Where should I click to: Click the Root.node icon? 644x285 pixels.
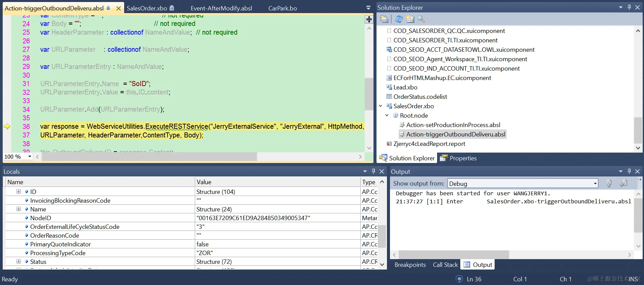click(x=396, y=115)
